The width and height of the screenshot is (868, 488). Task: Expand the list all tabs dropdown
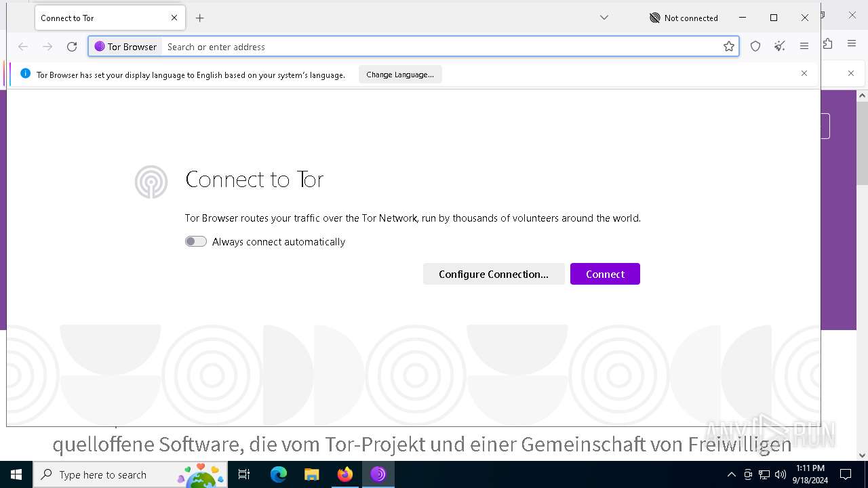604,18
